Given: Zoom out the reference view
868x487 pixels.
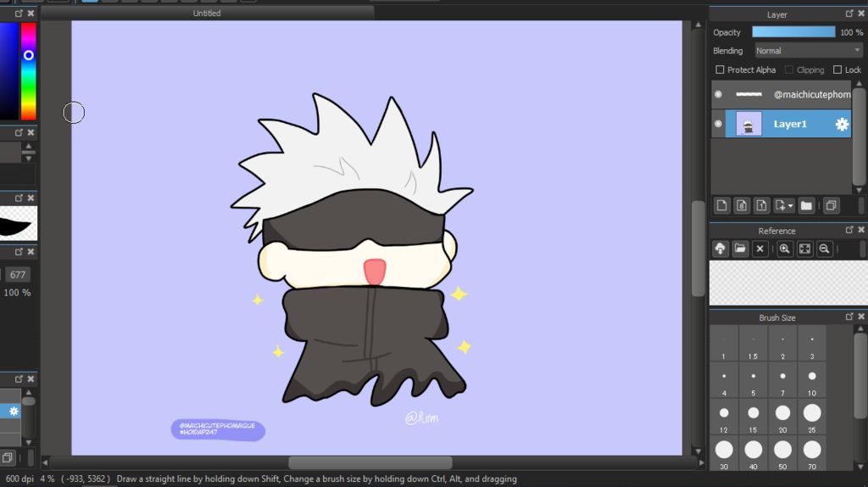Looking at the screenshot, I should [824, 249].
